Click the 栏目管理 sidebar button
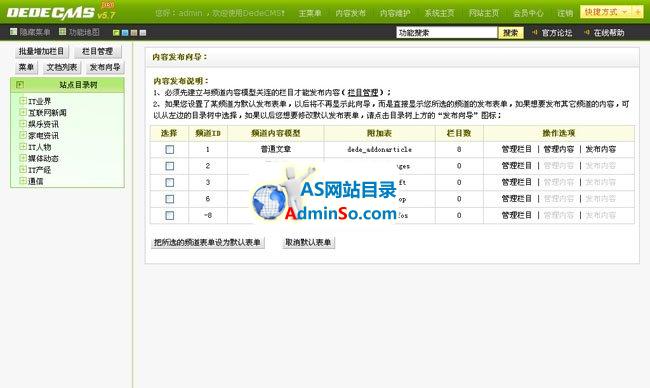650x388 pixels. pos(97,51)
